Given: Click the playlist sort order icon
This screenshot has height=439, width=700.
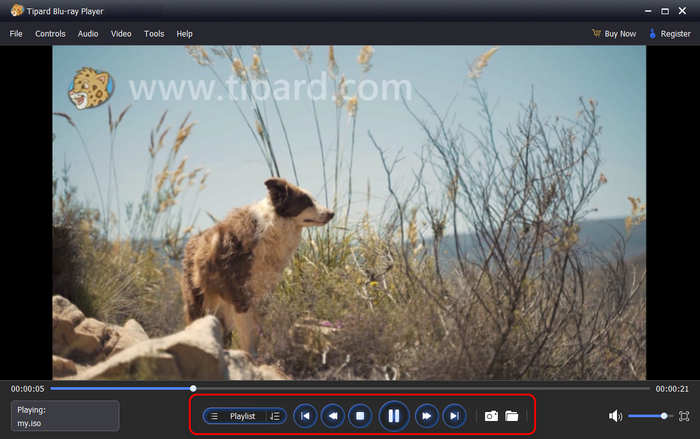Looking at the screenshot, I should click(x=275, y=416).
